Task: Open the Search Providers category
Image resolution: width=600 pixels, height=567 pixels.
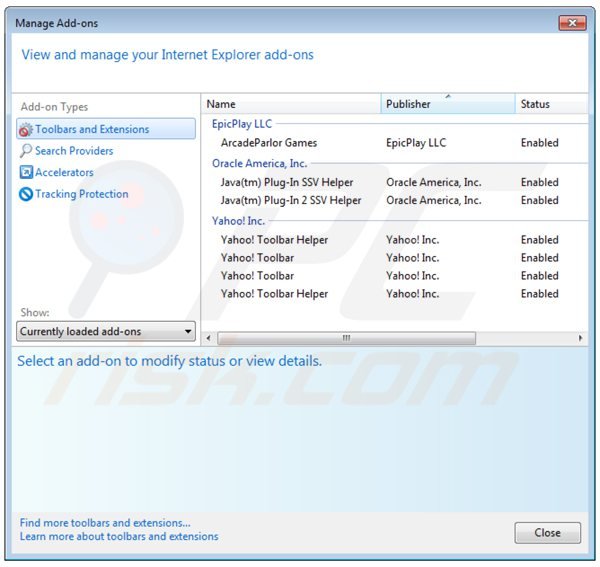Action: pyautogui.click(x=74, y=151)
